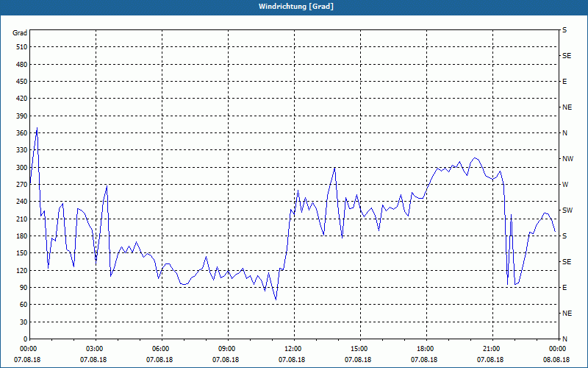Click the 07.08.18 date under 21:00

point(490,360)
